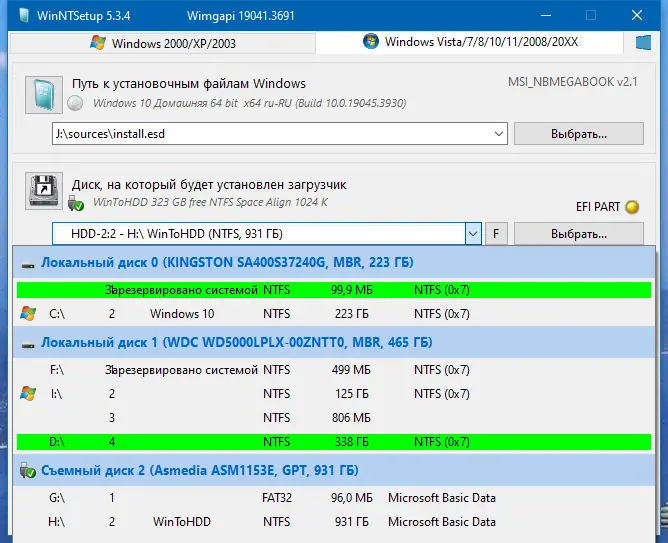Click the yellow EFI PART status indicator

(x=632, y=207)
